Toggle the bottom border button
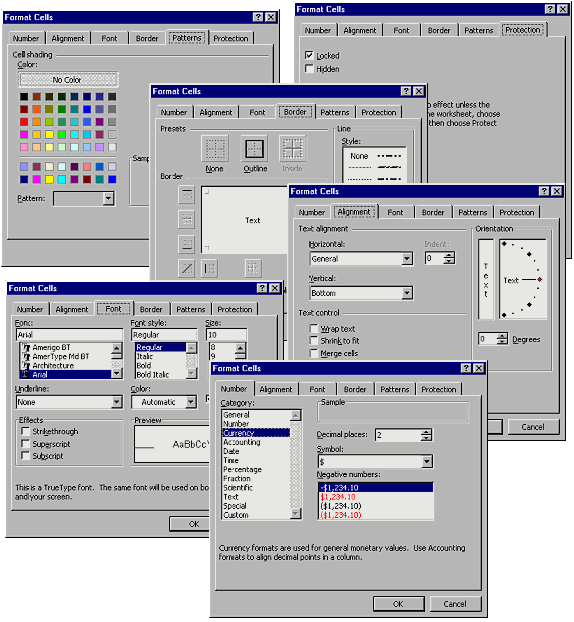This screenshot has height=622, width=574. (x=186, y=244)
